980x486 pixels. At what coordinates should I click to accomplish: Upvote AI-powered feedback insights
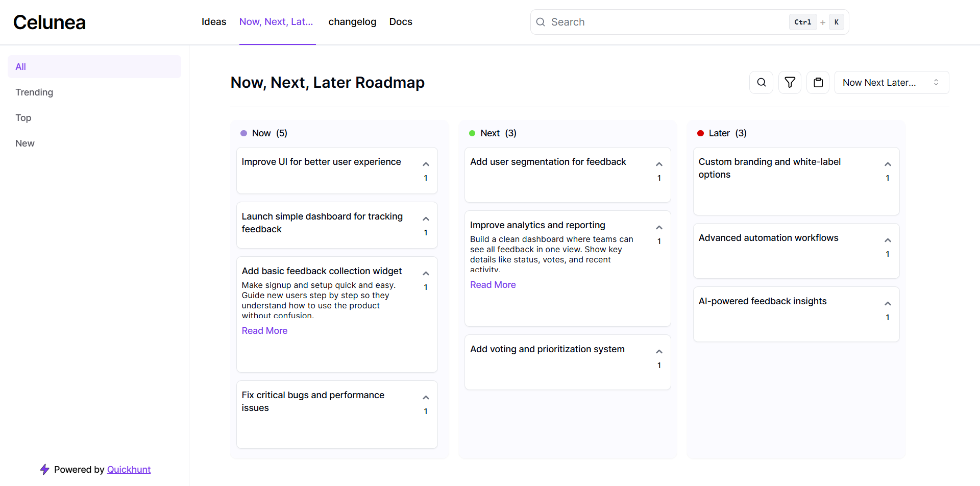tap(888, 303)
